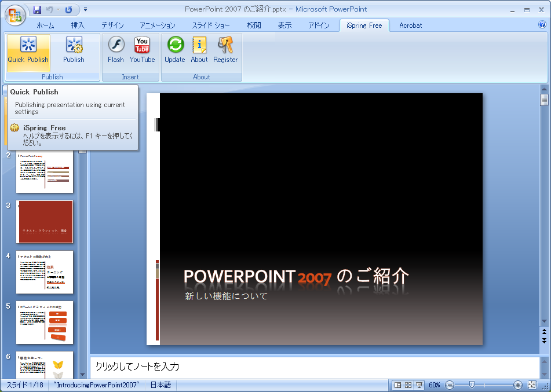The width and height of the screenshot is (551, 392).
Task: Click the Register keys icon
Action: [225, 50]
